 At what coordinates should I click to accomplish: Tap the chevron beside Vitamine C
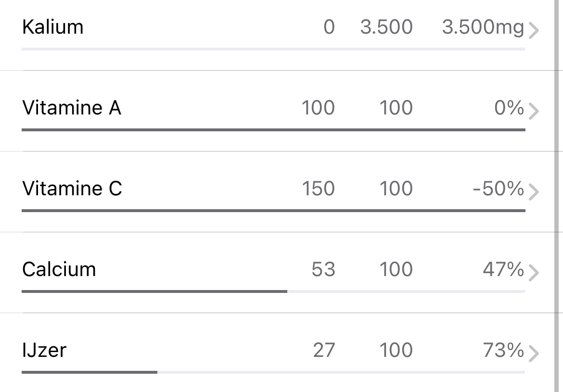(533, 192)
